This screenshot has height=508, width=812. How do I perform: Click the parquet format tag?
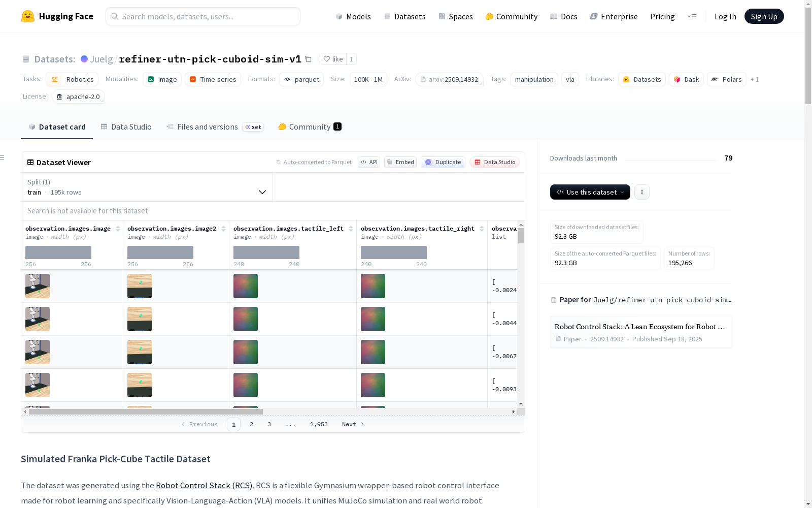[301, 79]
